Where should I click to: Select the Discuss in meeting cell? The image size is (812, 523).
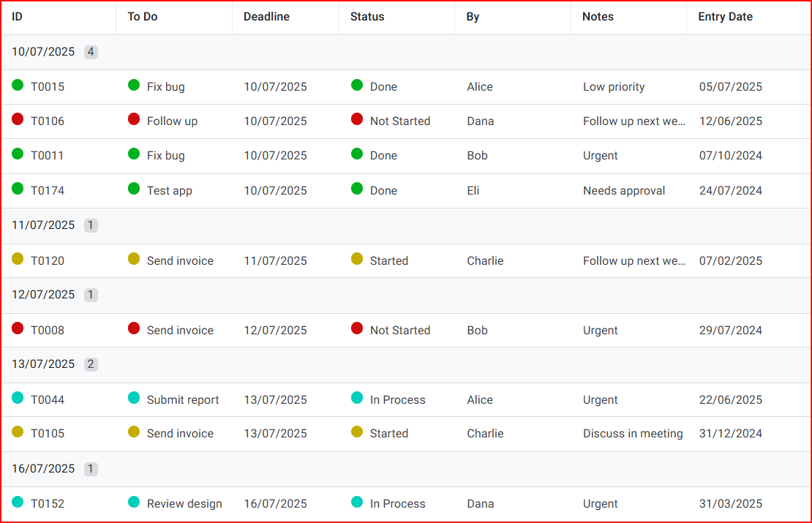[633, 434]
